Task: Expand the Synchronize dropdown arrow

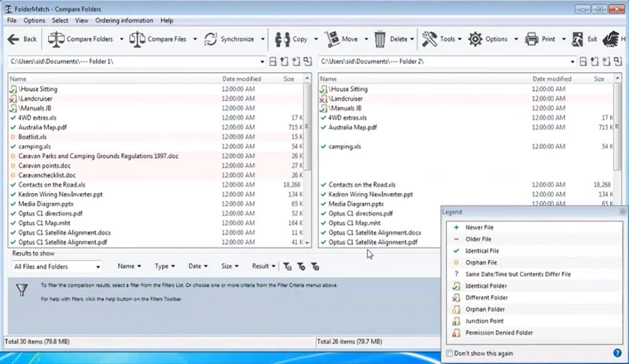Action: point(263,39)
